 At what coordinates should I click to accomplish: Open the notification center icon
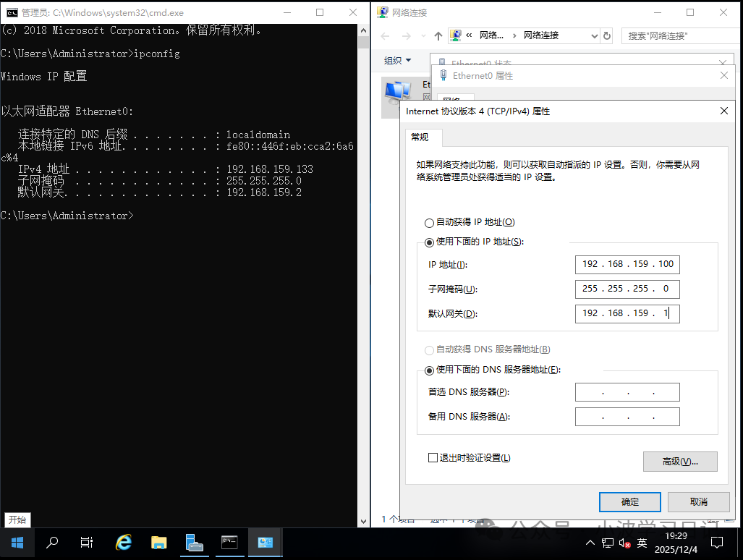[x=717, y=543]
